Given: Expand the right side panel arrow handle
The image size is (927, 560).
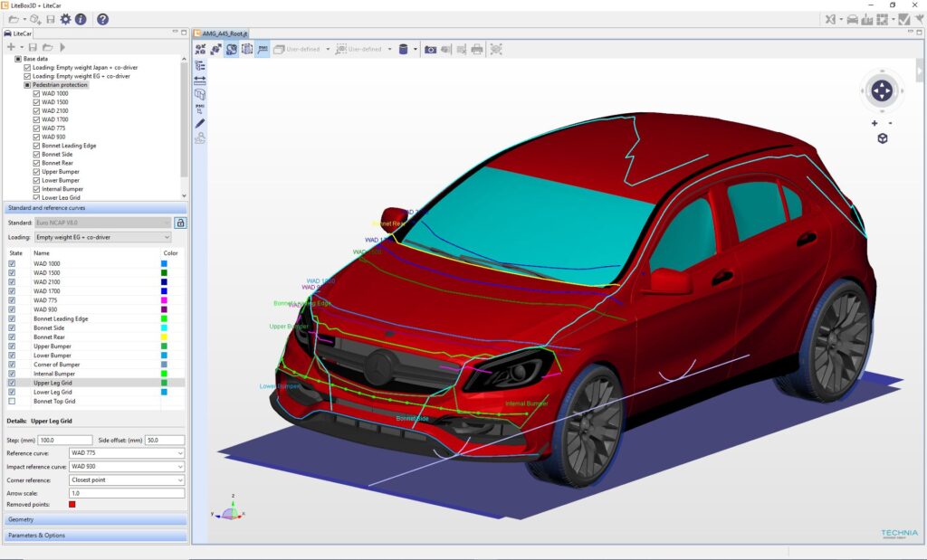Looking at the screenshot, I should (x=920, y=71).
